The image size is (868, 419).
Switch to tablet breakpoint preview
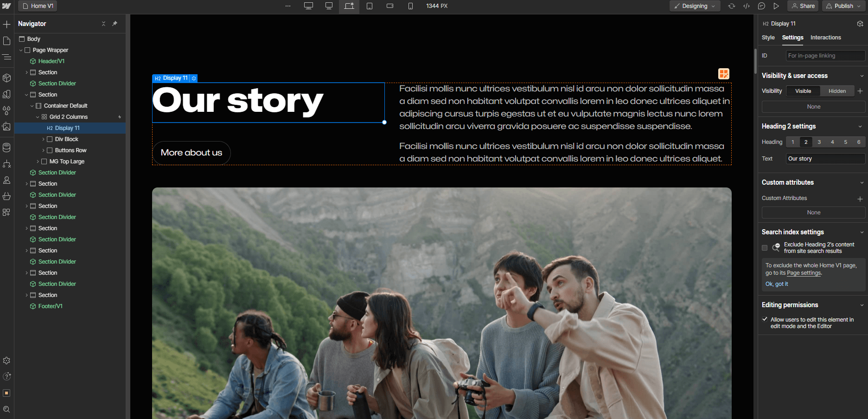tap(370, 6)
